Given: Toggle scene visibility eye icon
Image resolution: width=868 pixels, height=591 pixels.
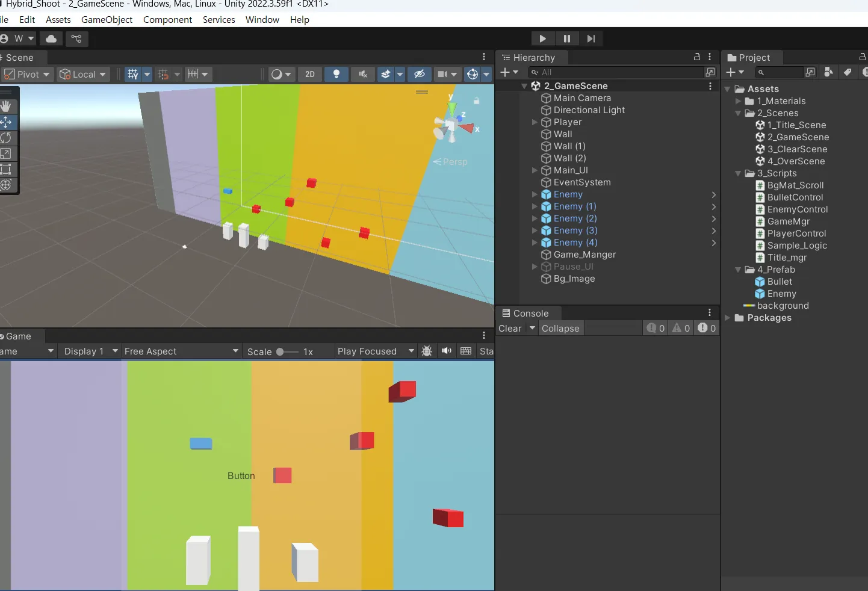Looking at the screenshot, I should [x=420, y=74].
